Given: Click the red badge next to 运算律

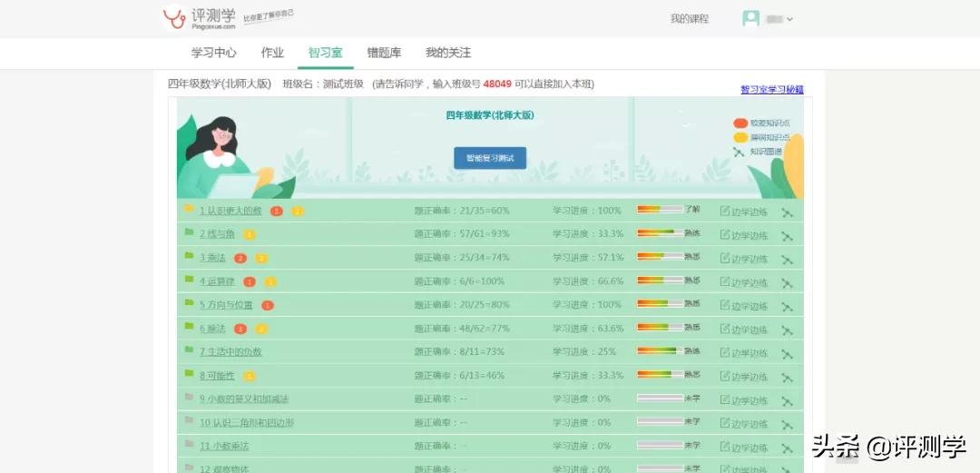Looking at the screenshot, I should tap(250, 282).
